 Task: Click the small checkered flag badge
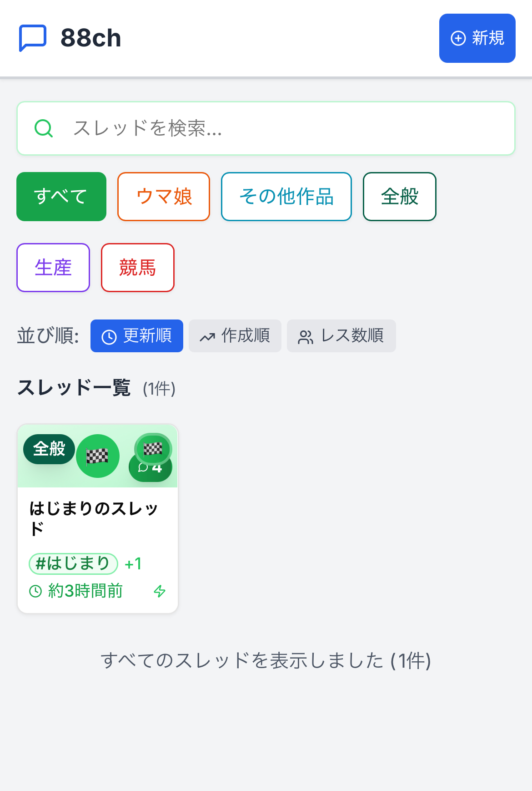pos(153,449)
